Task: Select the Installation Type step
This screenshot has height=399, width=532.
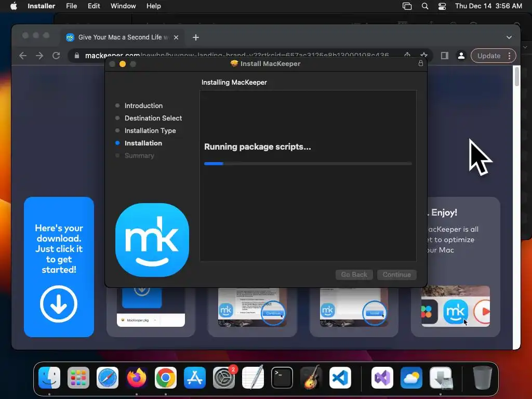Action: click(150, 130)
